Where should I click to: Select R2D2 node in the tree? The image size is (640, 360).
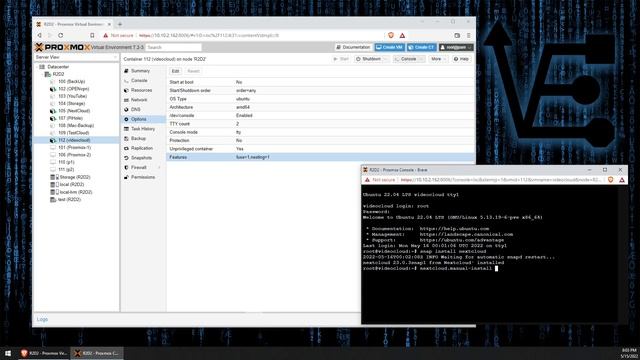click(58, 74)
